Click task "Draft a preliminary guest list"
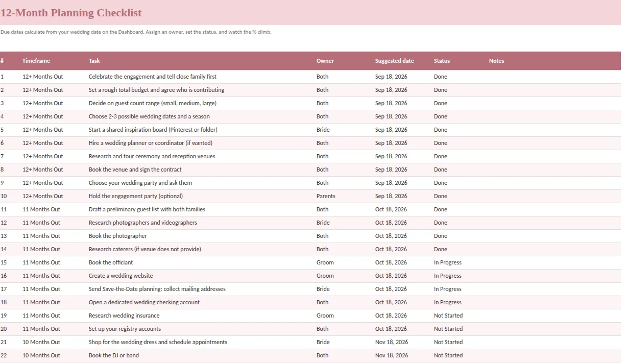Viewport: 625px width, 364px height. click(147, 209)
